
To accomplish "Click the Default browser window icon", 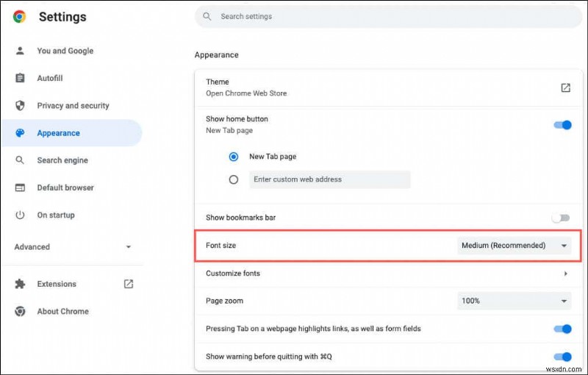I will [x=20, y=187].
